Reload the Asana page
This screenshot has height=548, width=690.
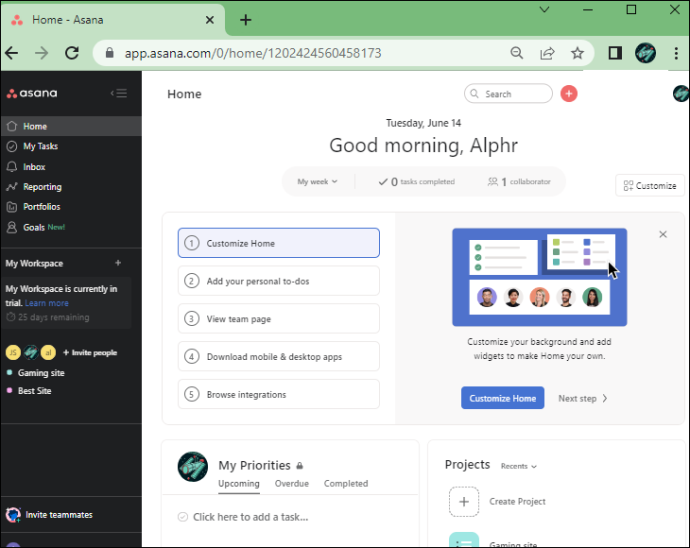[72, 53]
